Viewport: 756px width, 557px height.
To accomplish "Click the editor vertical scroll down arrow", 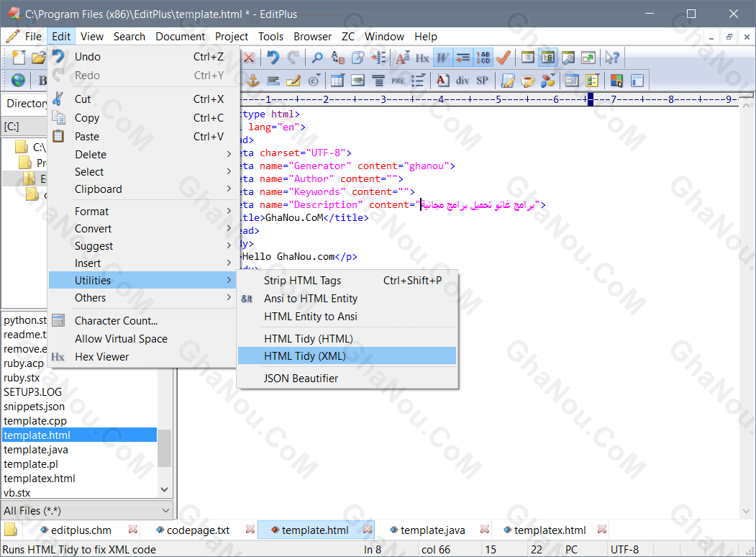I will (746, 511).
